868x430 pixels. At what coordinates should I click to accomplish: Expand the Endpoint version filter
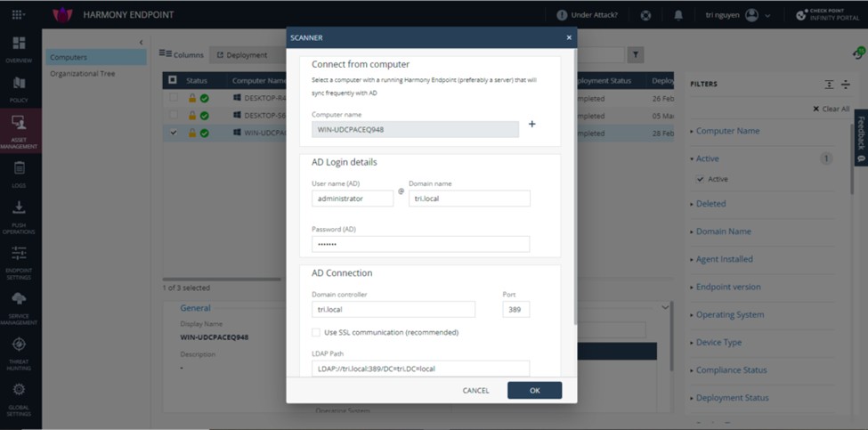(x=726, y=287)
